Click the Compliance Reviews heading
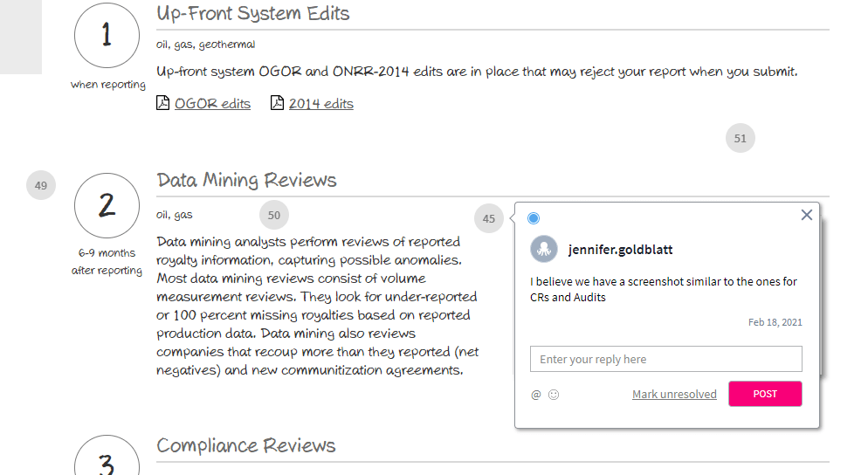Viewport: 868px width, 475px height. pos(246,445)
